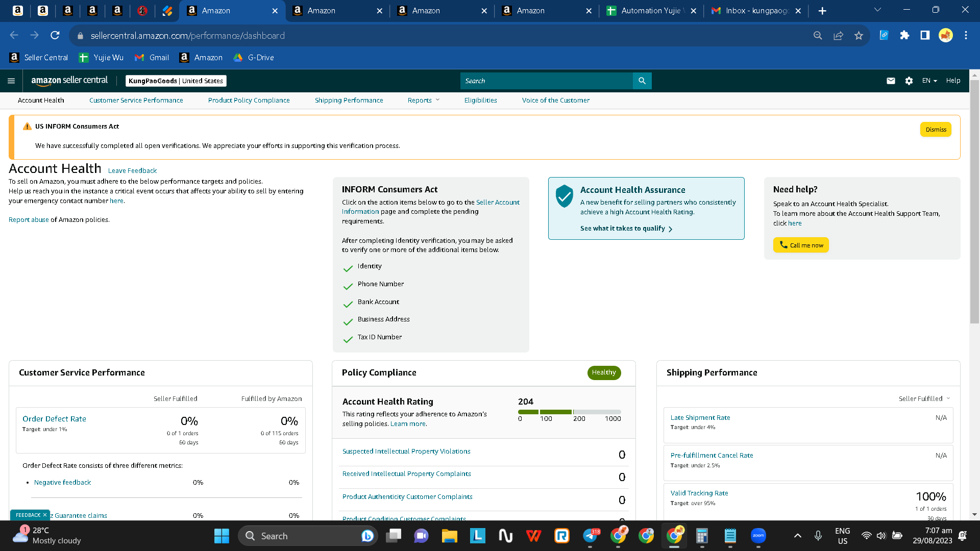980x551 pixels.
Task: Open the Task View icon in the taskbar
Action: tap(394, 536)
